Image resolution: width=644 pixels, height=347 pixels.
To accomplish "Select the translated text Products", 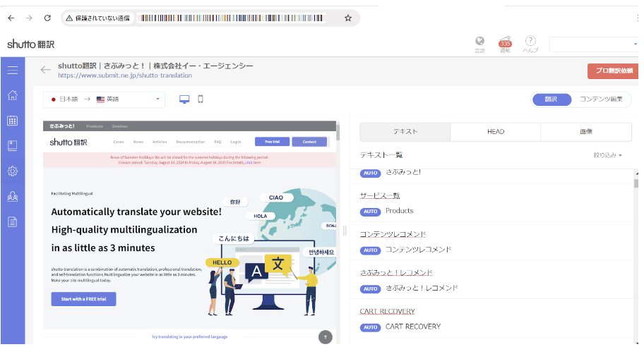I will [399, 211].
